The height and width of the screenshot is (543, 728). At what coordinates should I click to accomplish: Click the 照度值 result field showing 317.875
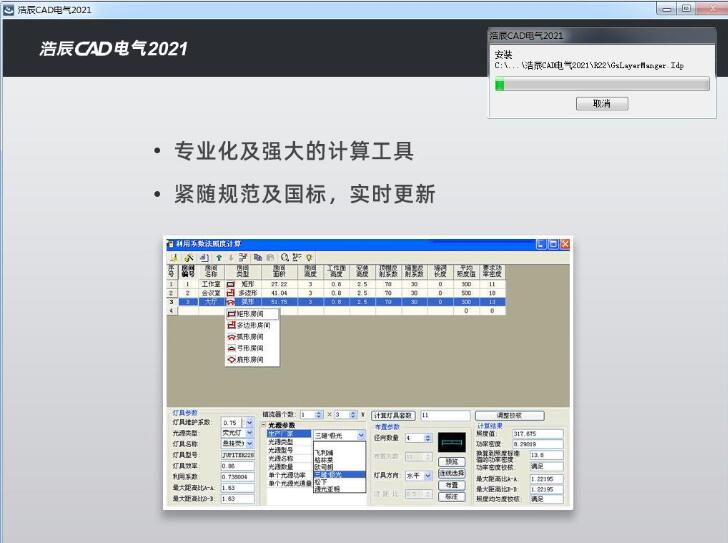[538, 433]
